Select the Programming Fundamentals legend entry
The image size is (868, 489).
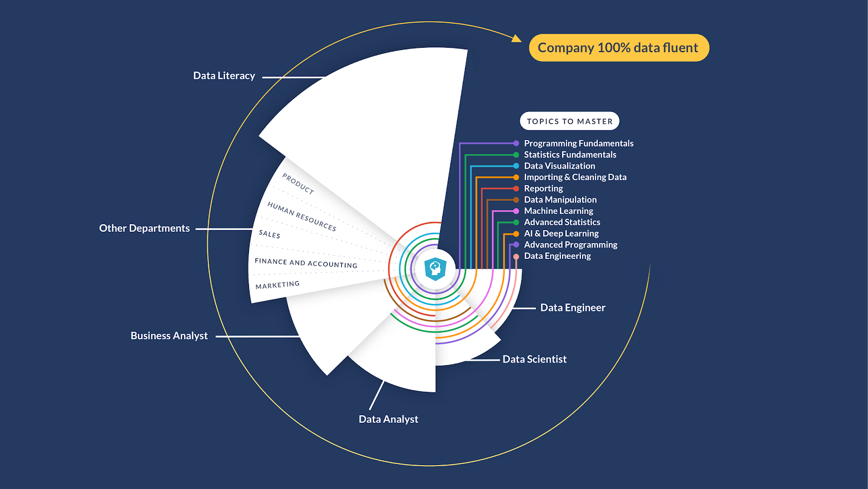(578, 143)
